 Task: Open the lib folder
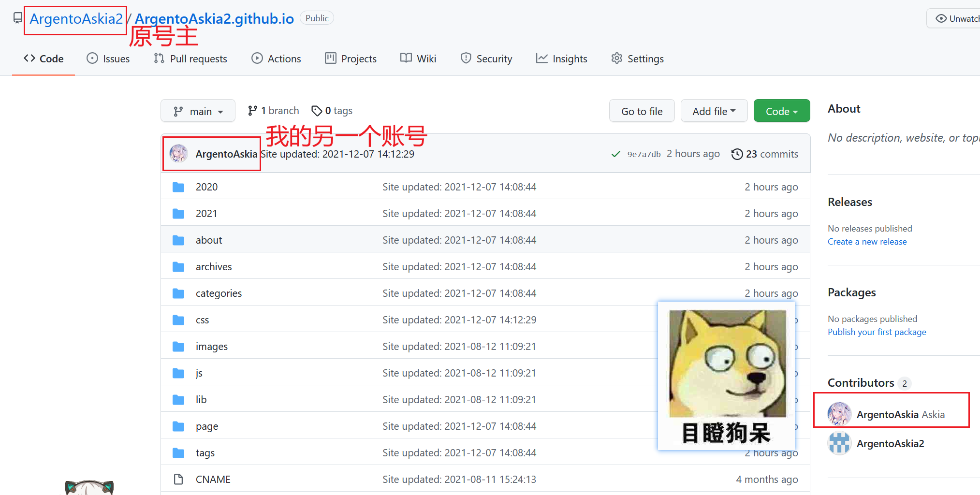click(201, 400)
